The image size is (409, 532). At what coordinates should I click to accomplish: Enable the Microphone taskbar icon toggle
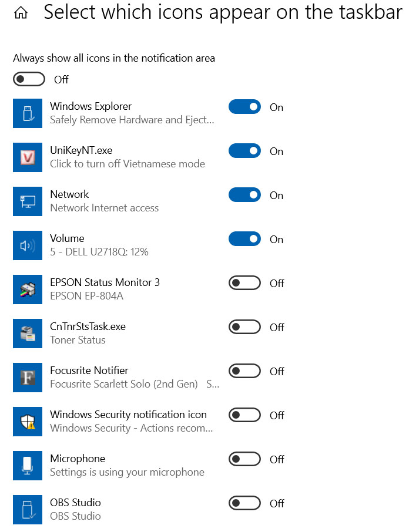coord(244,459)
